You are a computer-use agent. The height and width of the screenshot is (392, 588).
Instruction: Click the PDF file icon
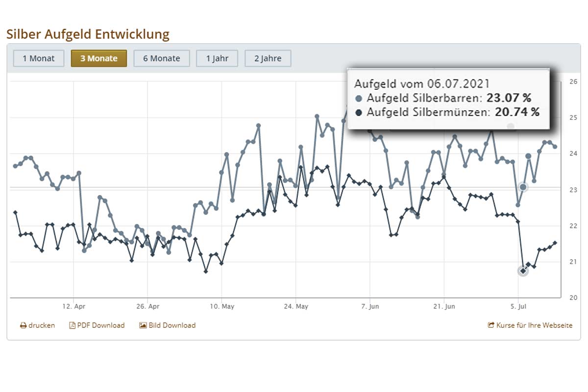pos(72,325)
